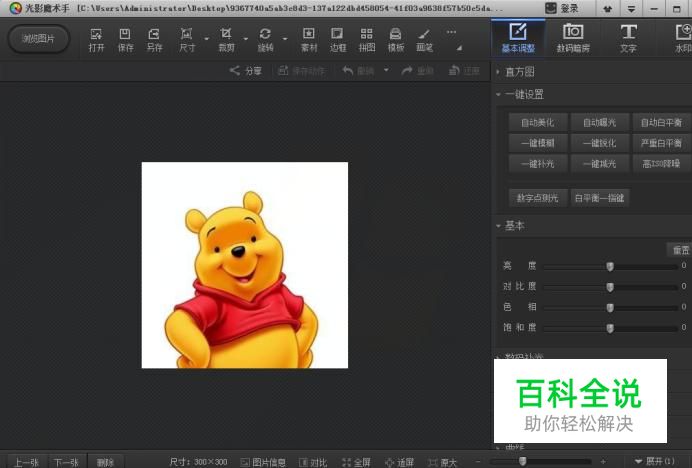The width and height of the screenshot is (692, 468).
Task: Apply 高ISO降噪 noise reduction
Action: click(x=661, y=164)
